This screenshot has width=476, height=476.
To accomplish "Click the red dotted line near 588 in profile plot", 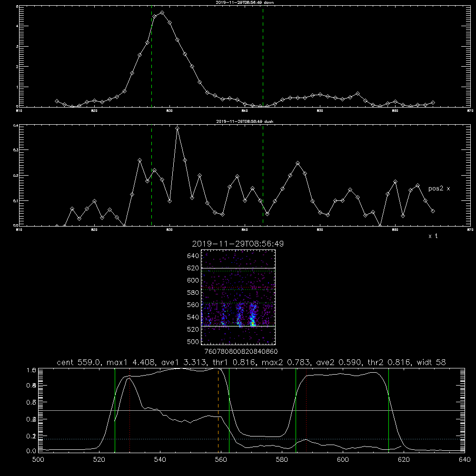I will tap(306, 410).
